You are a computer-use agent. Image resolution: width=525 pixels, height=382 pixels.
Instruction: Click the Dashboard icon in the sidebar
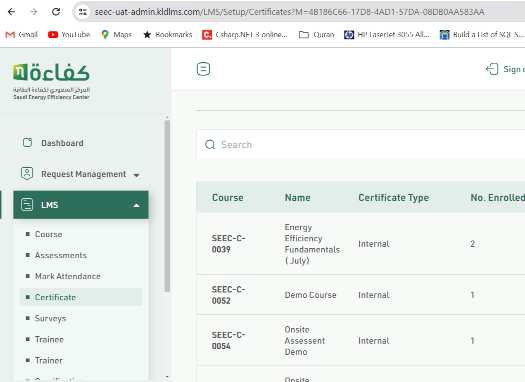coord(27,143)
